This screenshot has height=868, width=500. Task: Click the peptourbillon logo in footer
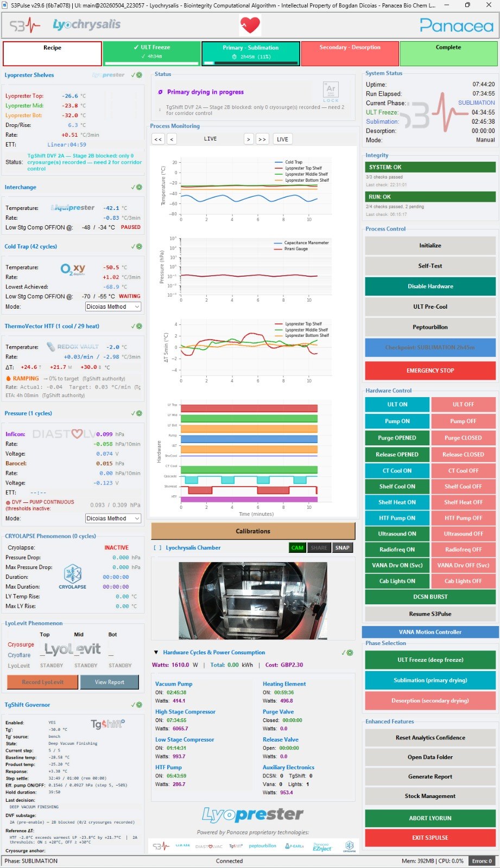tap(262, 846)
